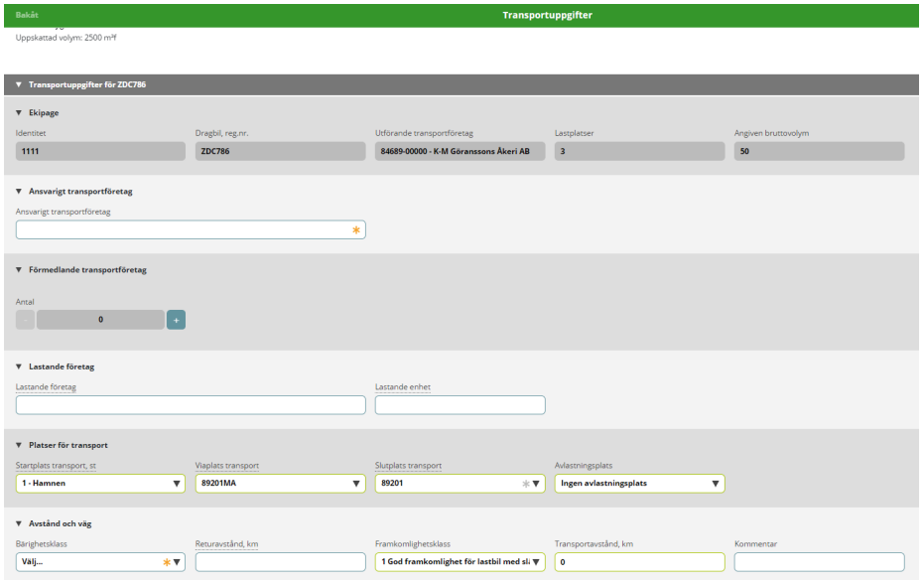Open the Avlastningsplats dropdown

click(639, 484)
